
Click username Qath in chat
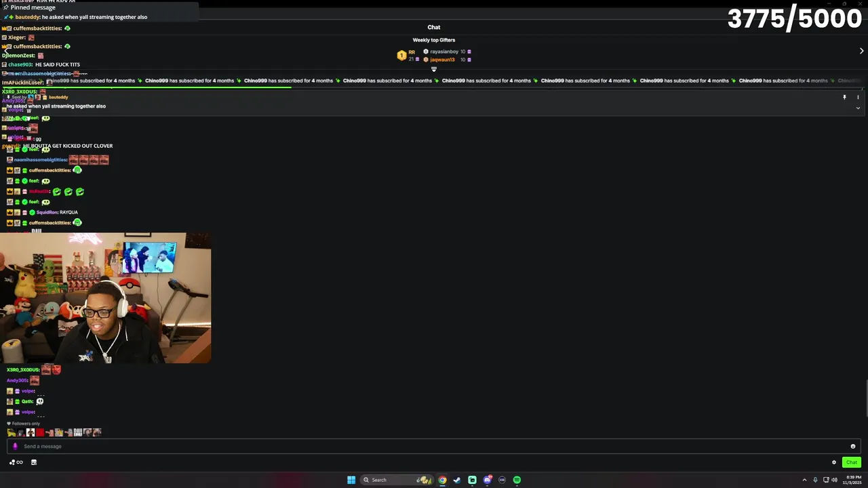27,401
